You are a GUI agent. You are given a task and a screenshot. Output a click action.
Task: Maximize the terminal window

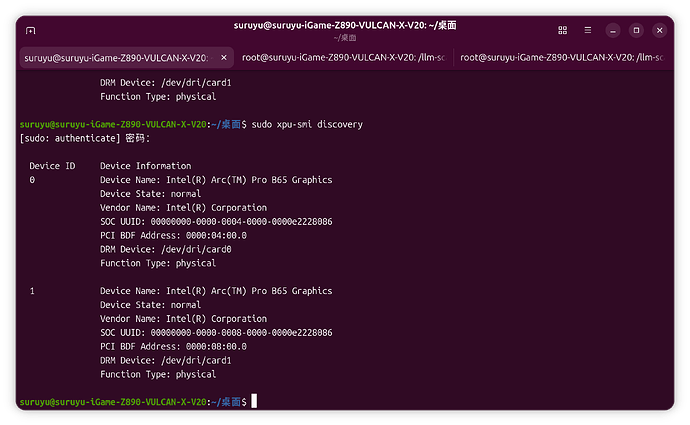[636, 30]
